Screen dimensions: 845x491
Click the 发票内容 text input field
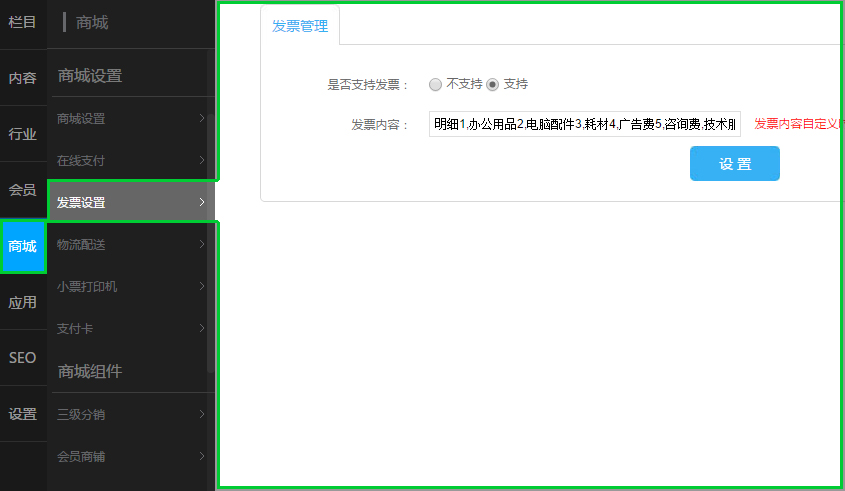pyautogui.click(x=585, y=124)
